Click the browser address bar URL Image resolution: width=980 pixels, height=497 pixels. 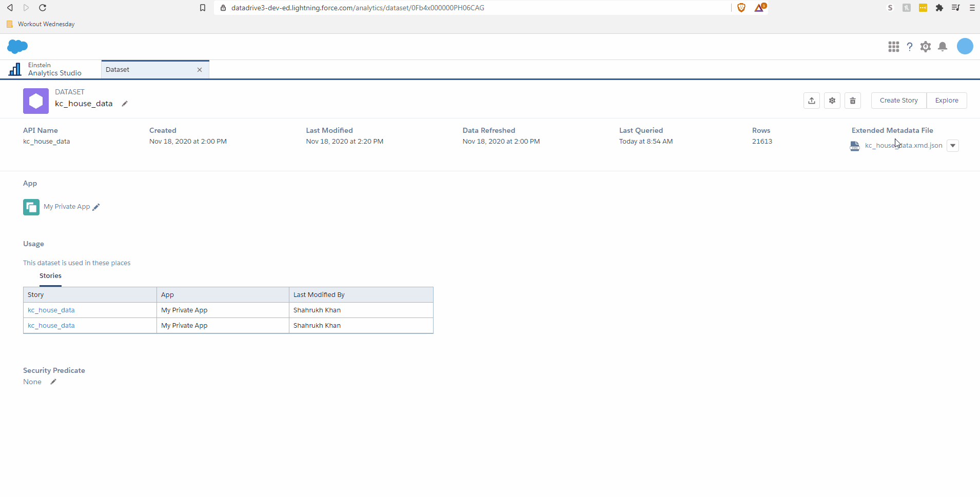tap(358, 8)
